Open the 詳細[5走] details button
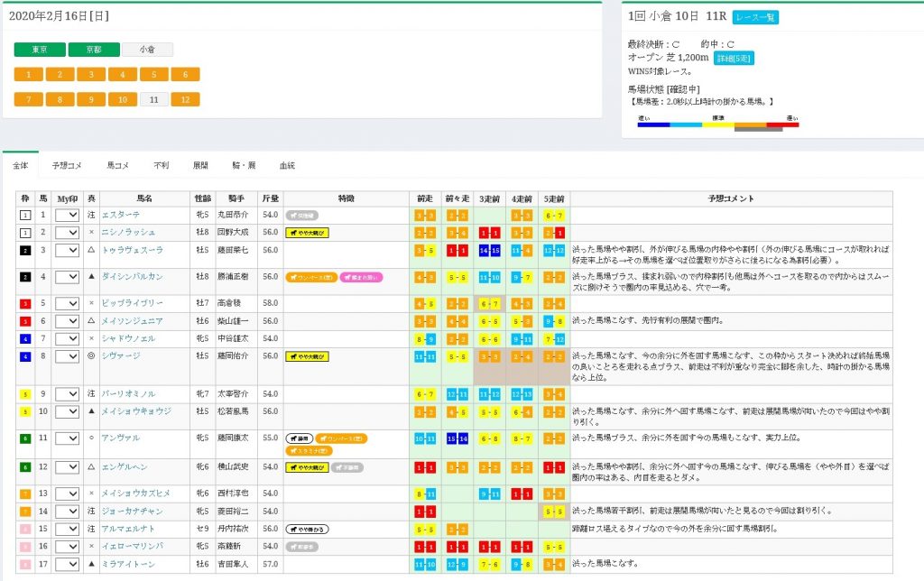The height and width of the screenshot is (581, 924). point(734,58)
